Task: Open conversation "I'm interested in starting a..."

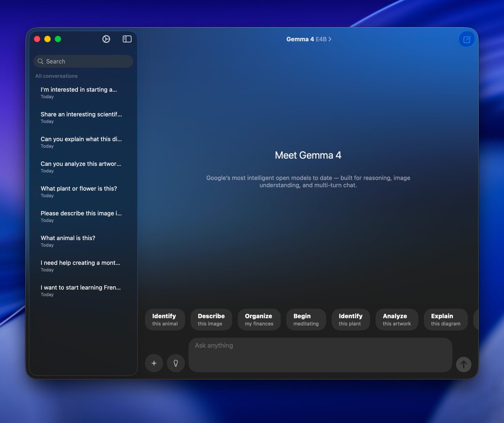Action: 83,93
